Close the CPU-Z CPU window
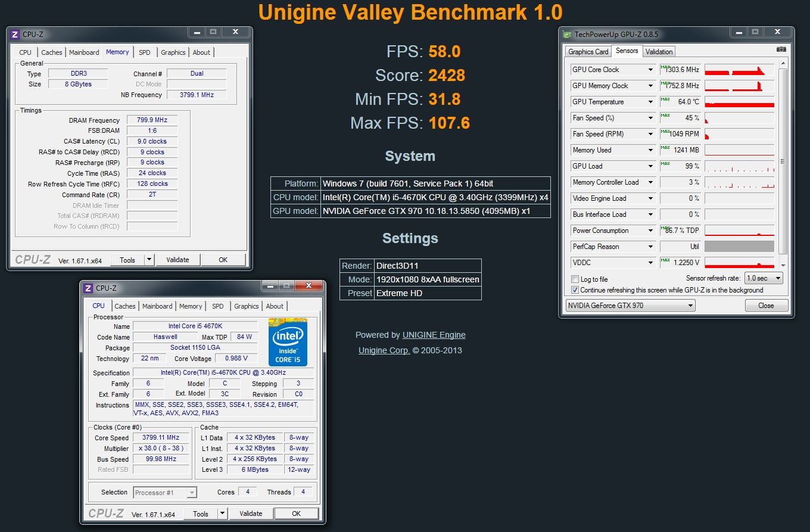 309,286
